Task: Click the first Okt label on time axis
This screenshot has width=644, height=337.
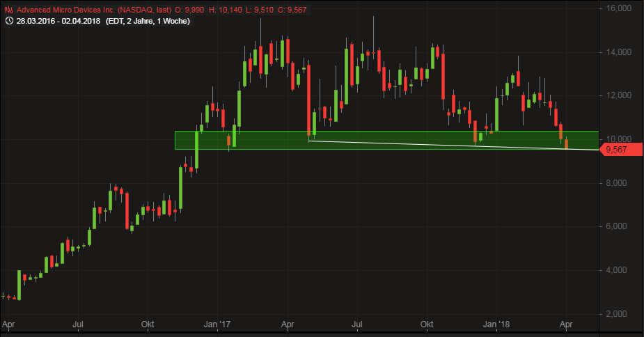Action: tap(147, 324)
